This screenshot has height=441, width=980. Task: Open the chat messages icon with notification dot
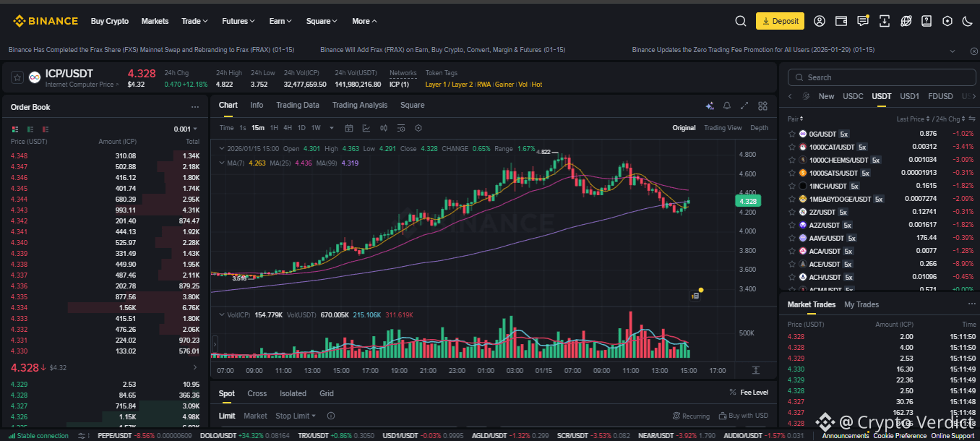863,21
